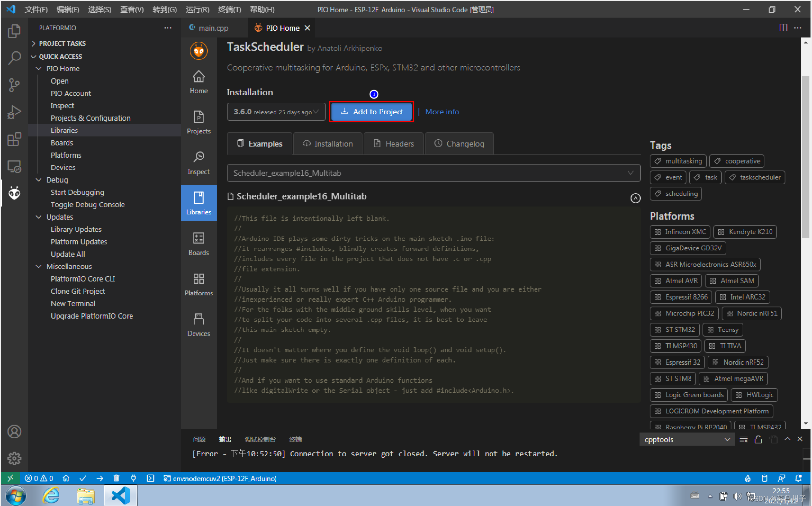Toggle auto-scroll lock in output panel
Image resolution: width=812 pixels, height=506 pixels.
(x=758, y=439)
